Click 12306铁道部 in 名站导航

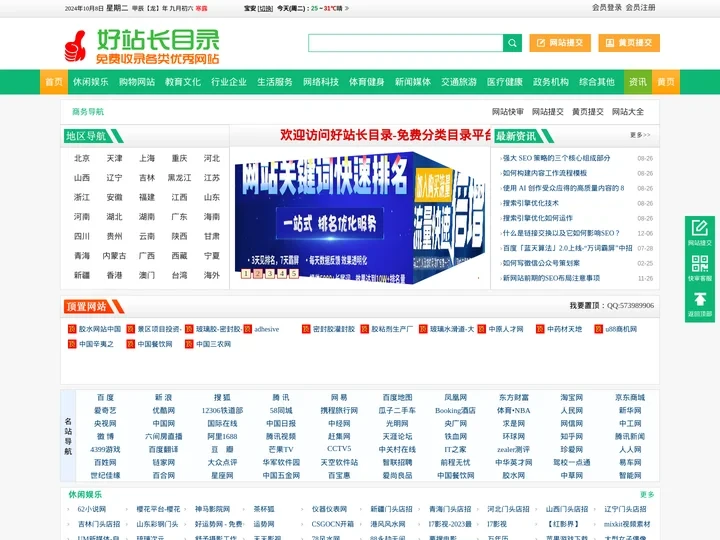tap(222, 411)
